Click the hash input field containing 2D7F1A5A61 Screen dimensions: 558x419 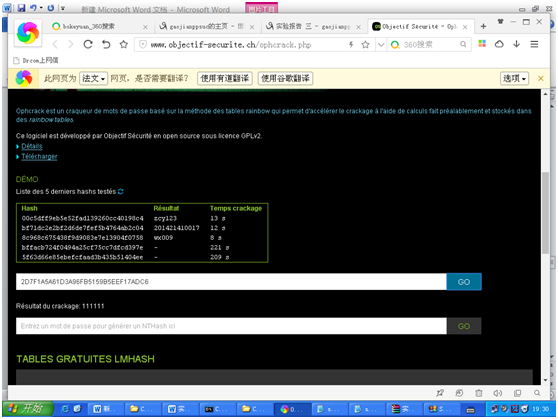coord(231,282)
